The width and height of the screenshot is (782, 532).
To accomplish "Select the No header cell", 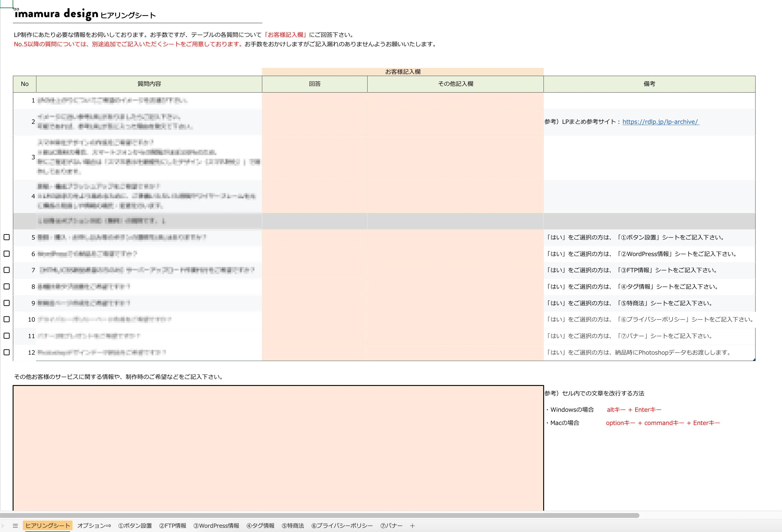I will point(25,84).
